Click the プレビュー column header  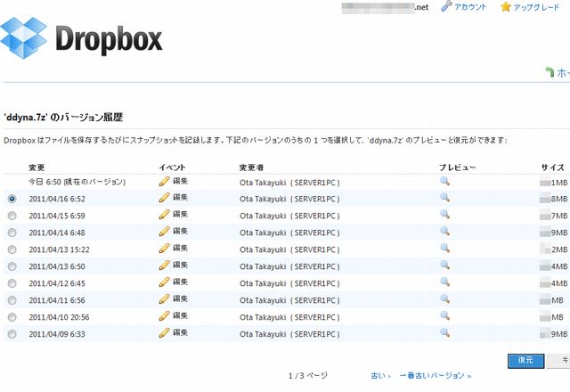pos(457,167)
